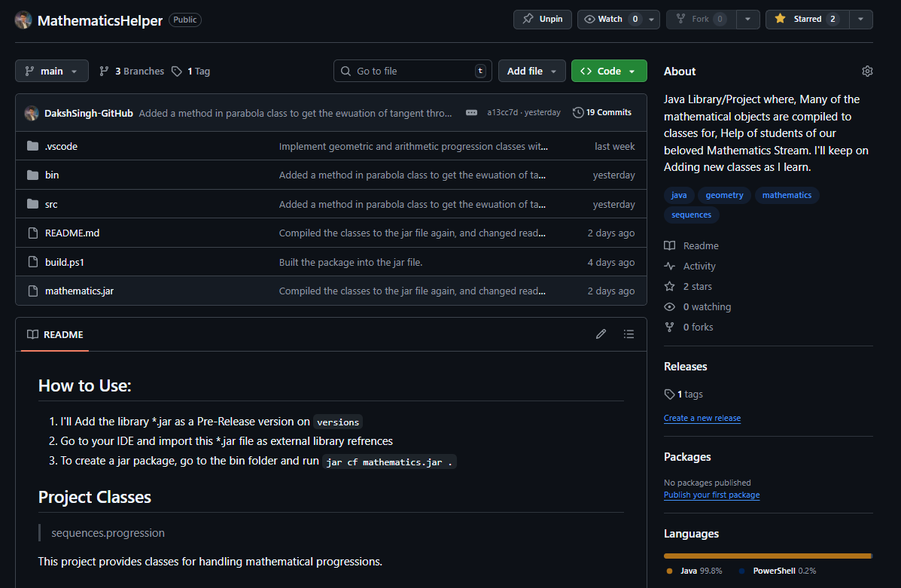Click the Languages color bar
The width and height of the screenshot is (901, 588).
[767, 556]
